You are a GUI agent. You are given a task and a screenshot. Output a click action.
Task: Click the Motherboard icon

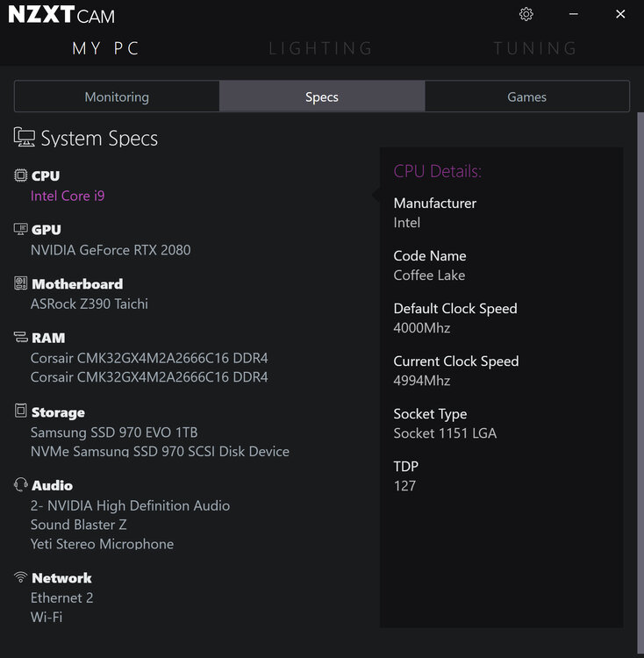(20, 283)
